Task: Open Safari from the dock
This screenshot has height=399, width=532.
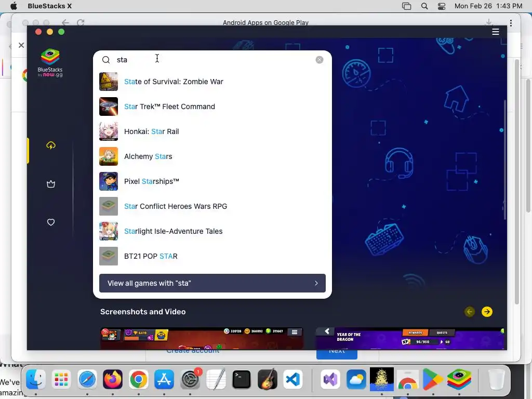Action: pyautogui.click(x=87, y=379)
